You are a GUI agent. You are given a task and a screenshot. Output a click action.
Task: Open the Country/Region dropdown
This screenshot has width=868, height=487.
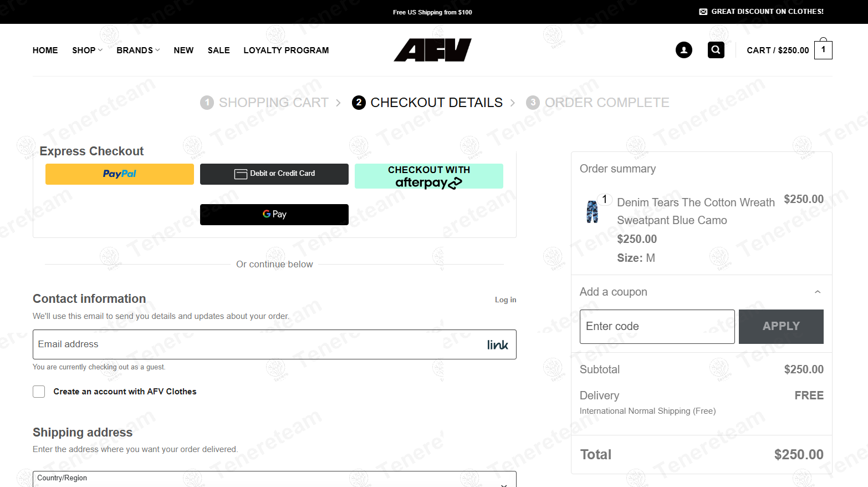(274, 479)
